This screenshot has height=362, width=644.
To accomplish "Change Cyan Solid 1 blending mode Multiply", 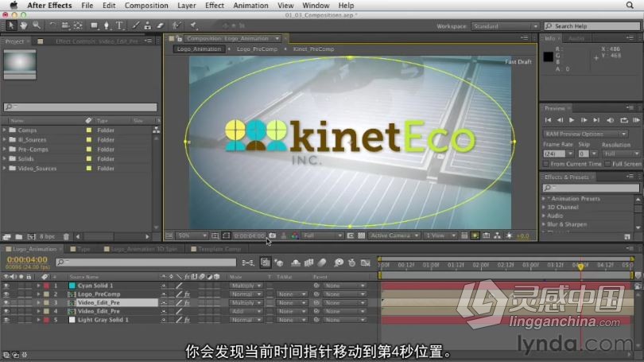I will pyautogui.click(x=246, y=286).
